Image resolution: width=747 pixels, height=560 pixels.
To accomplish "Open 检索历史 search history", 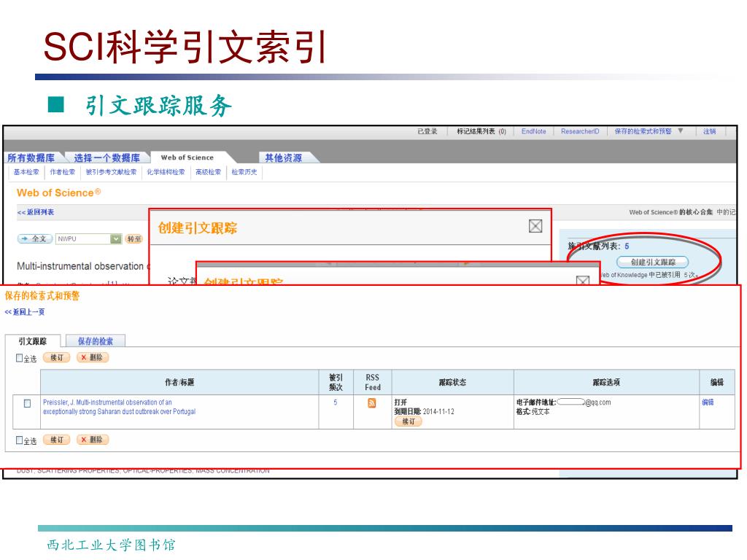I will point(244,172).
